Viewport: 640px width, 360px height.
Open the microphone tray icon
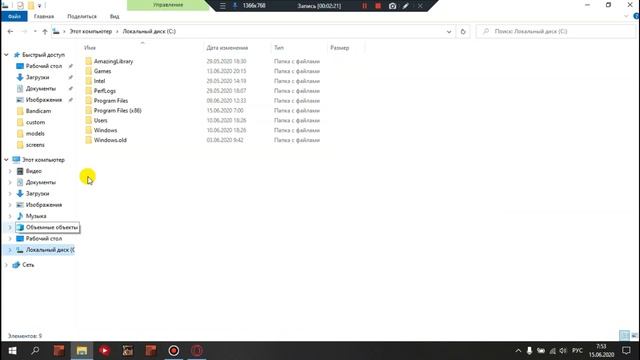pos(529,351)
